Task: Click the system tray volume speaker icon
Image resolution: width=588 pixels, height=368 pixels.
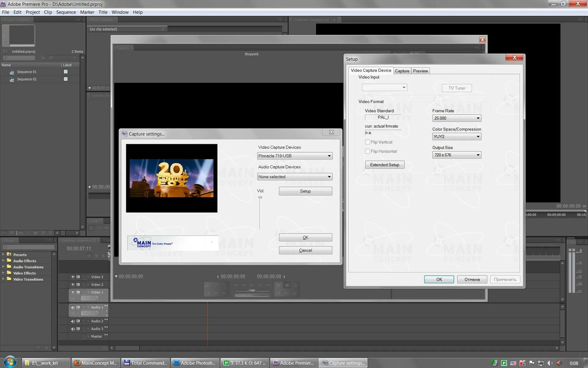Action: (x=550, y=363)
